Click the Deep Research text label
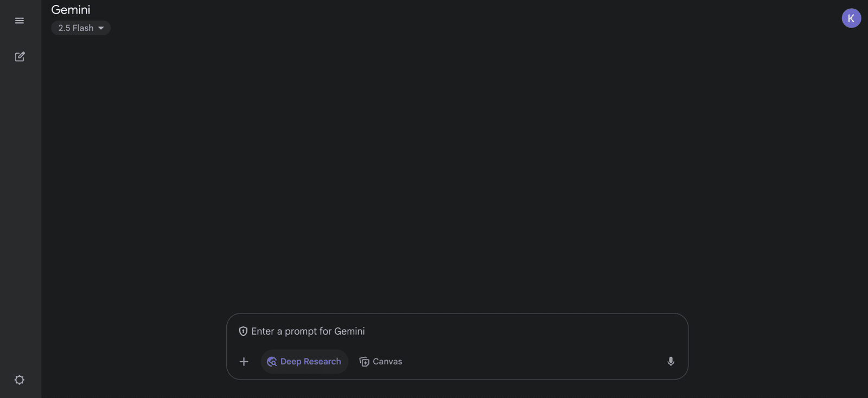The image size is (868, 398). tap(311, 361)
